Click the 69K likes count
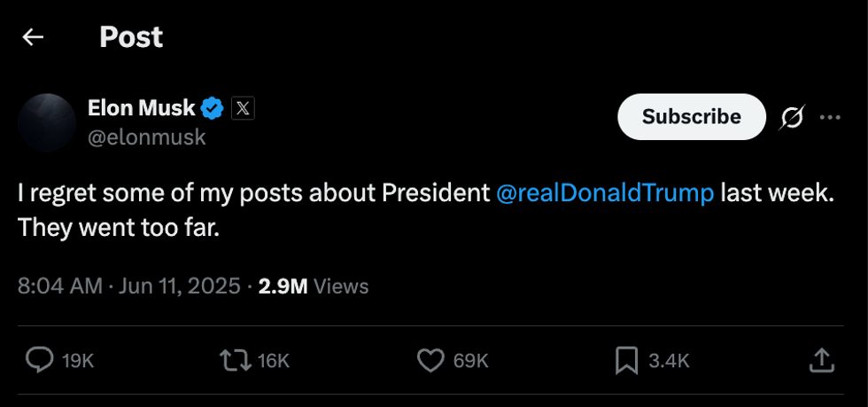The width and height of the screenshot is (868, 407). (x=470, y=360)
